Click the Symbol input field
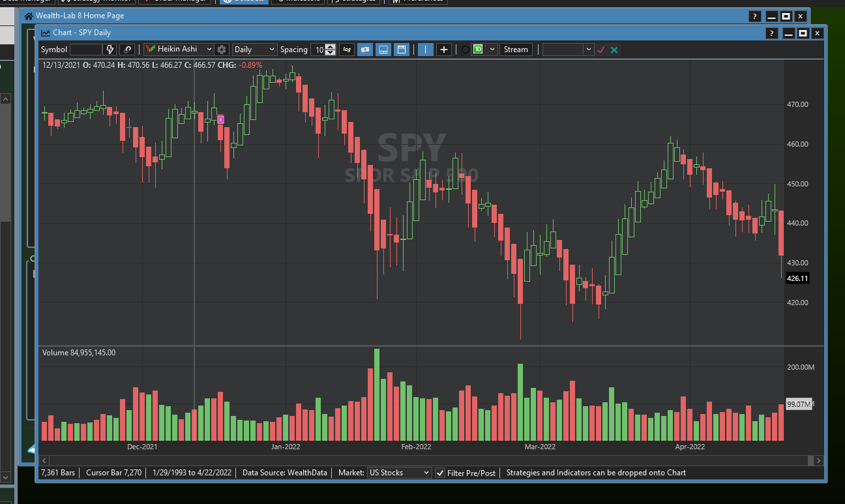845x504 pixels. coord(86,50)
